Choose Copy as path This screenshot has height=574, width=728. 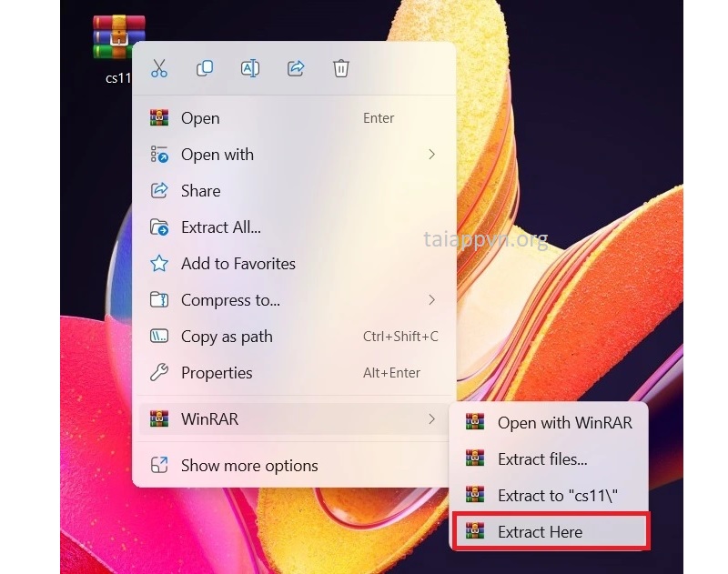(x=227, y=337)
